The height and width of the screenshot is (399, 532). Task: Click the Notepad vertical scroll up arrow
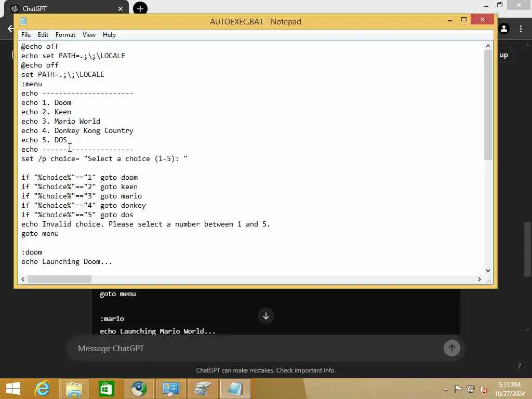click(488, 46)
